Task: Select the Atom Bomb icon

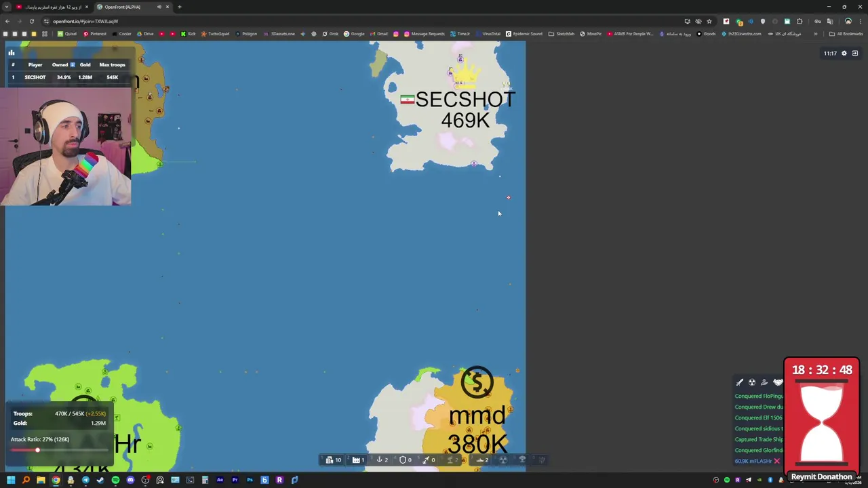Action: pos(503,460)
